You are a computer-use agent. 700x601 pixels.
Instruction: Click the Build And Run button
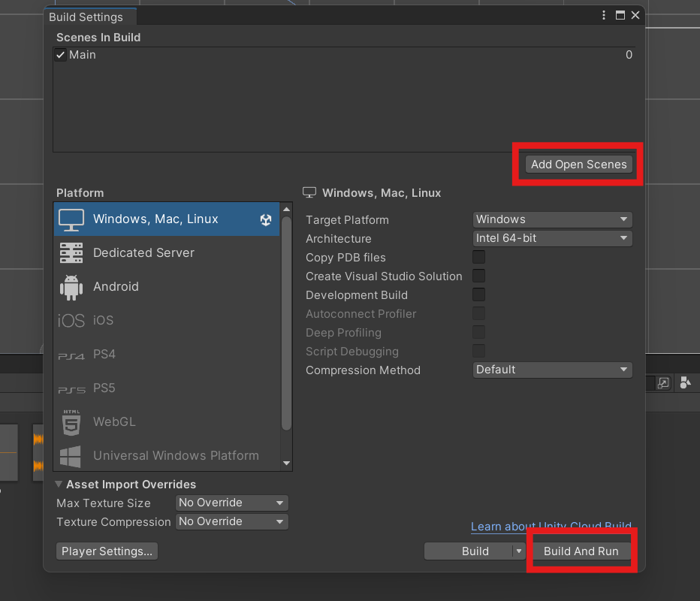tap(581, 551)
